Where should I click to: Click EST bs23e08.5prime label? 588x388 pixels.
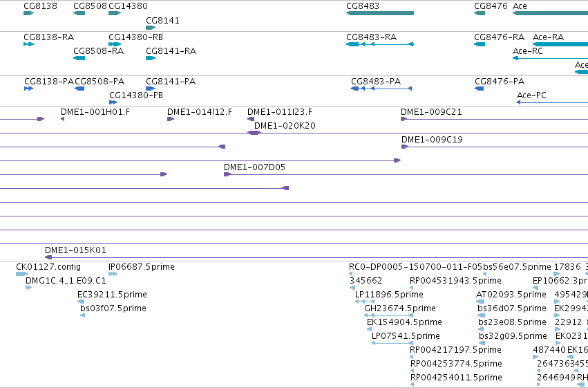pyautogui.click(x=512, y=322)
